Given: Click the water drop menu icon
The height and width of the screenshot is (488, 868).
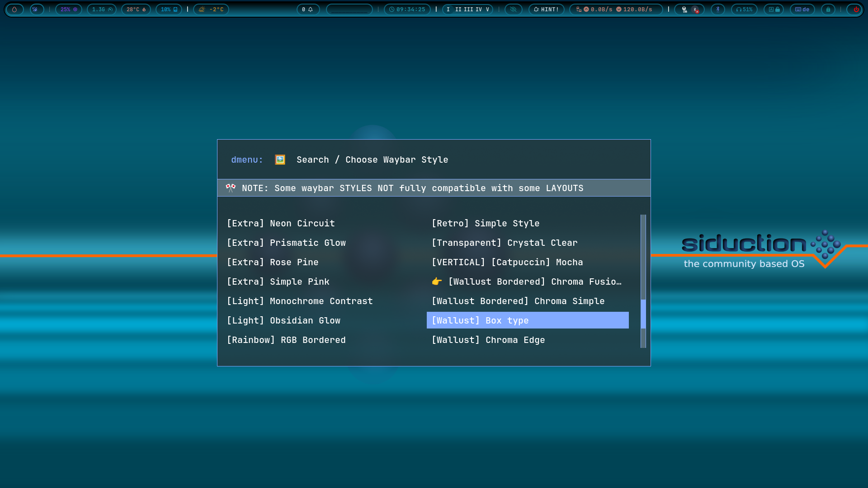Looking at the screenshot, I should (14, 9).
